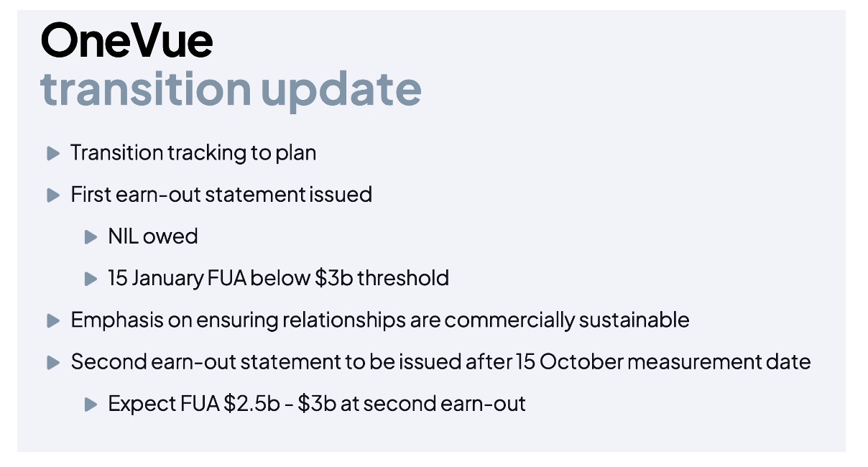Click the bullet arrow beside "Transition tracking to plan"

click(x=52, y=153)
